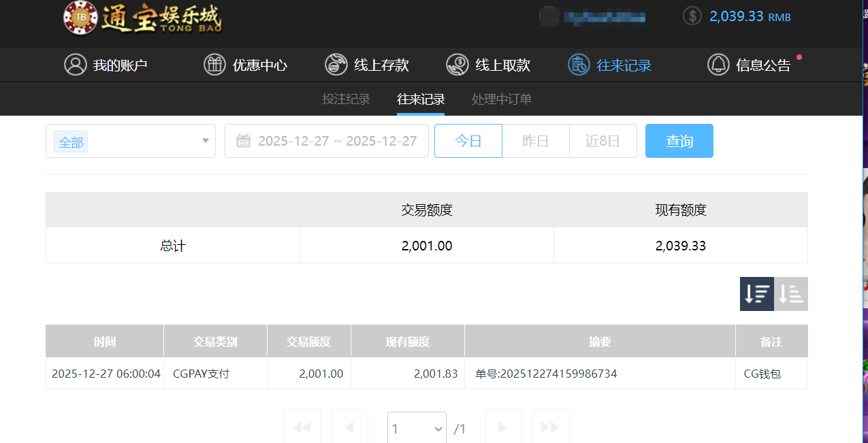Click the 往来记录 transaction records icon
The image size is (868, 443).
(579, 65)
